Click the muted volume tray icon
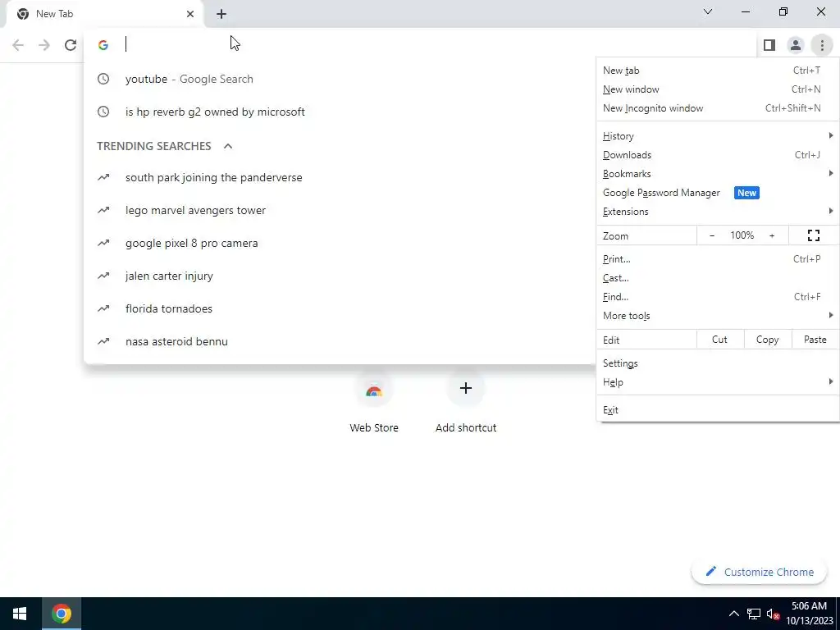Screen dimensions: 840x630 click(773, 614)
